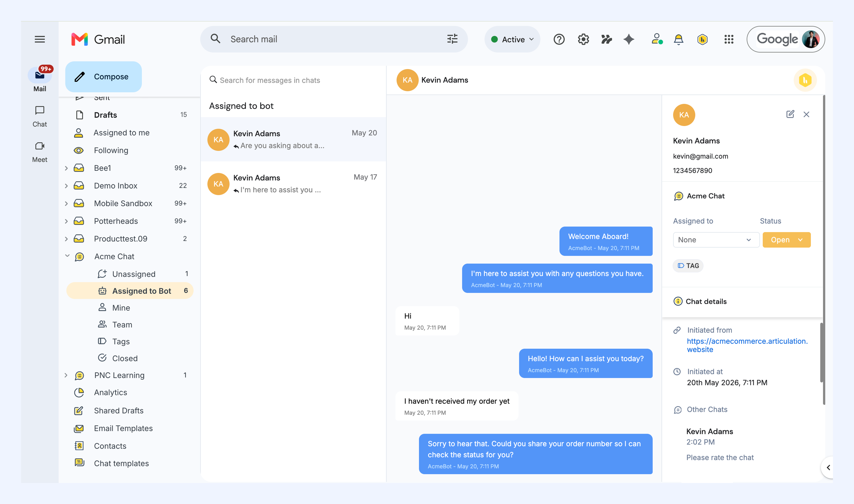Expand the Mobile Sandbox inbox

66,203
